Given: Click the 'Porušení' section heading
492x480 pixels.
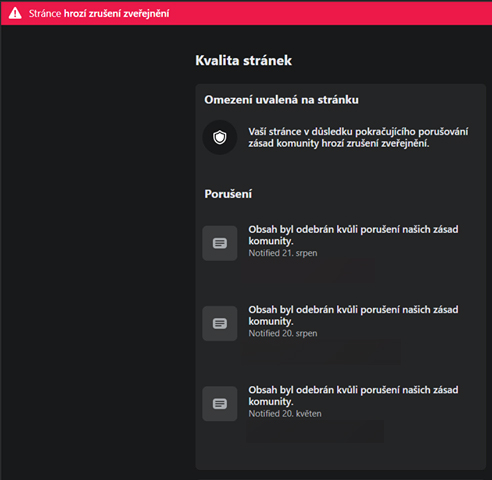Looking at the screenshot, I should [228, 194].
